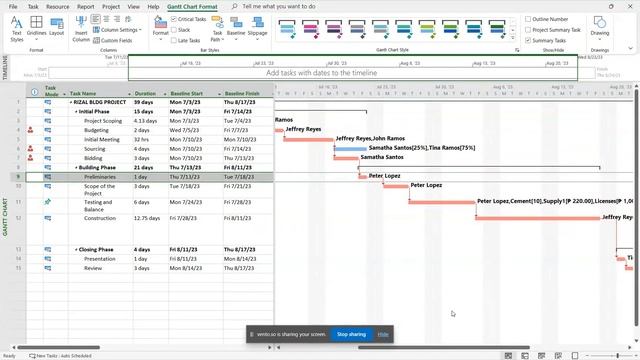Open Baseline Start column filter dropdown

tap(219, 94)
